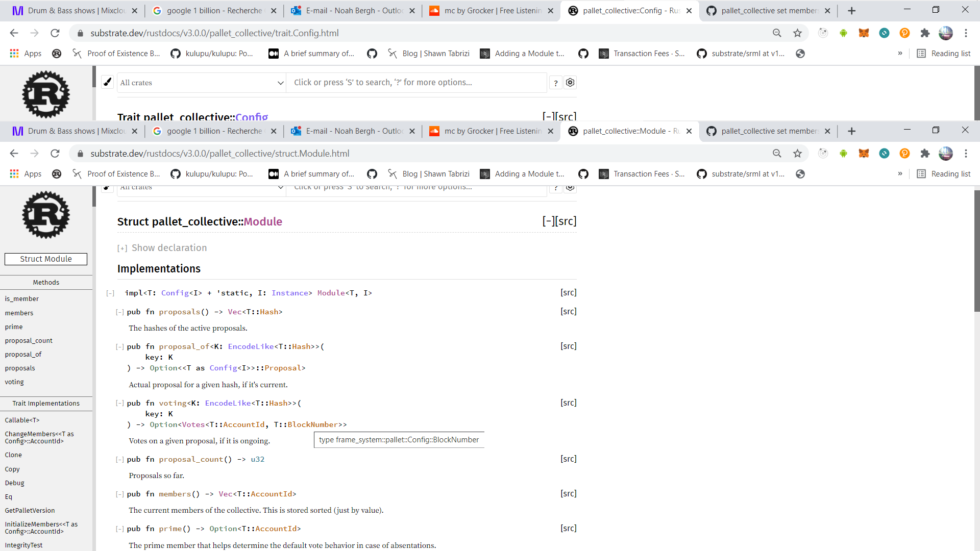980x551 pixels.
Task: Collapse pub fn prime() docs
Action: click(120, 529)
